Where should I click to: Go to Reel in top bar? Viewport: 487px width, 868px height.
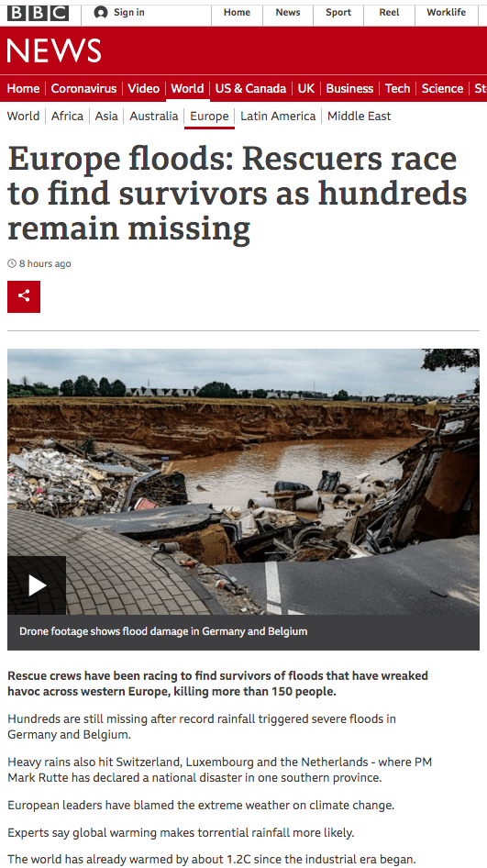(x=389, y=12)
